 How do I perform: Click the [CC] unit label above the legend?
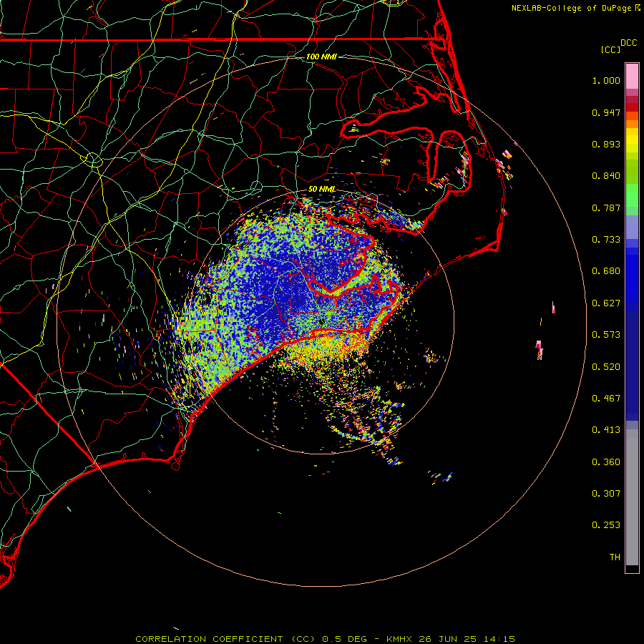coord(610,49)
